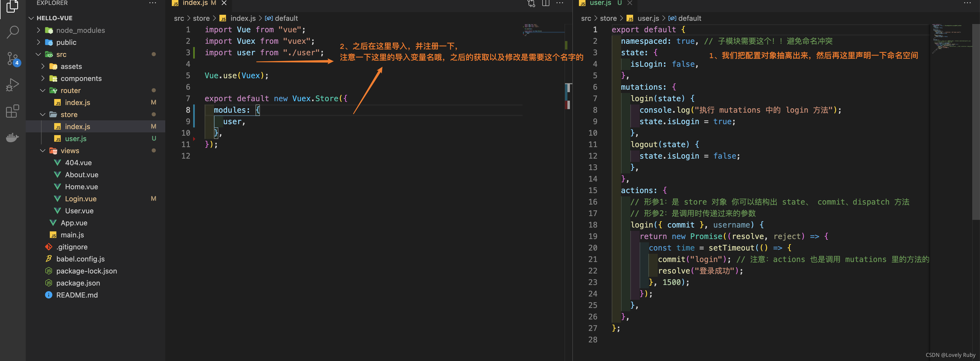This screenshot has height=361, width=980.
Task: Close the index.js editor tab
Action: tap(224, 3)
